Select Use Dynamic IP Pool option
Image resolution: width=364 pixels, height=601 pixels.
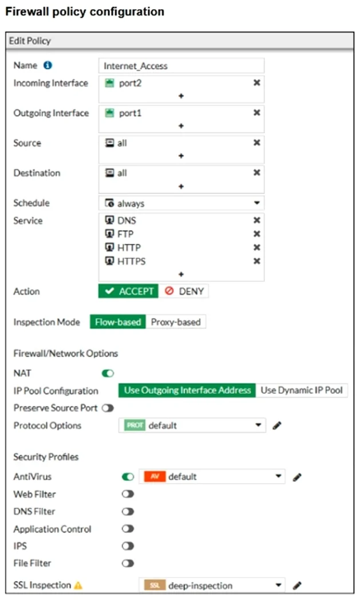click(x=302, y=390)
